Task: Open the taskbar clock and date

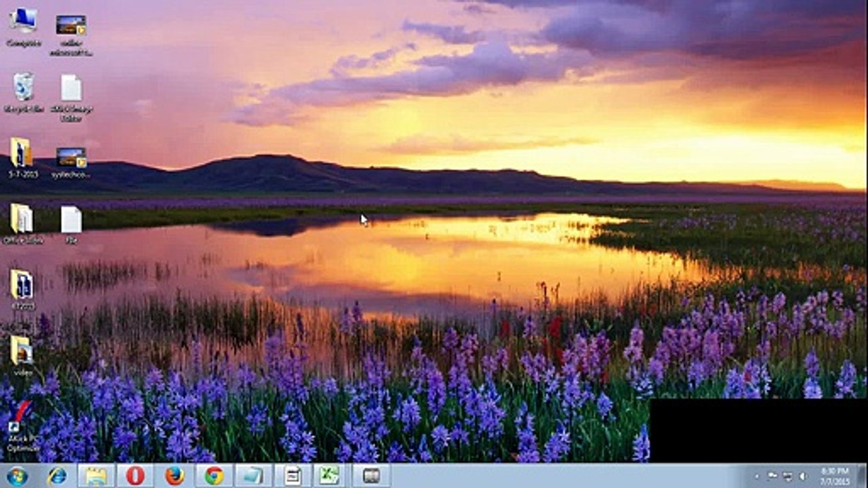Action: tap(835, 476)
